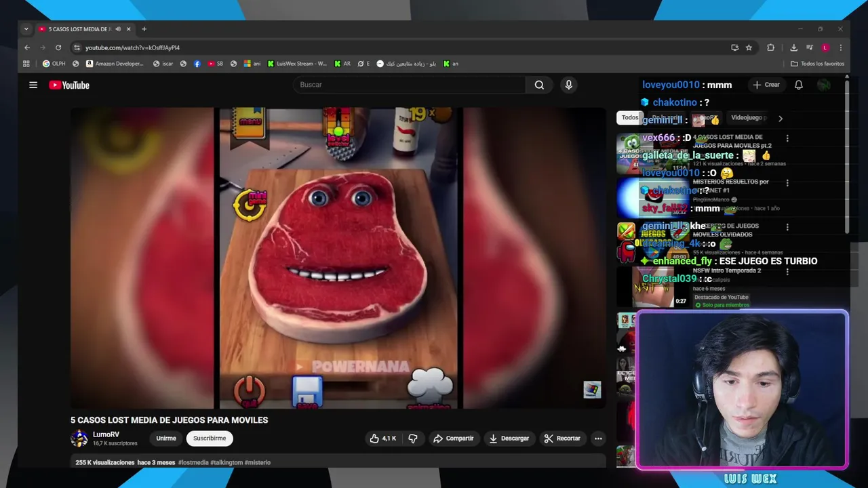868x488 pixels.
Task: Select the Todos filter chip
Action: [x=630, y=118]
